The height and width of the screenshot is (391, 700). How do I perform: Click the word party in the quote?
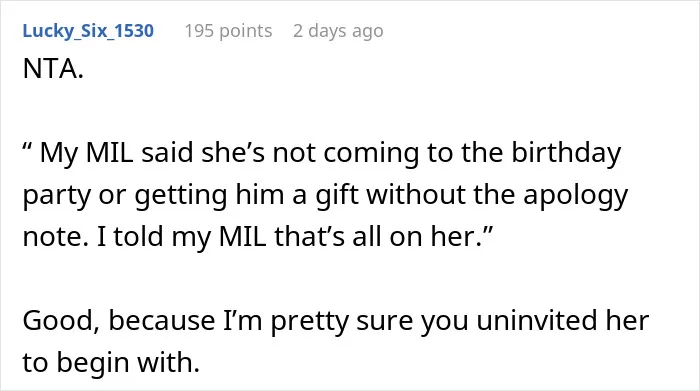[x=56, y=195]
